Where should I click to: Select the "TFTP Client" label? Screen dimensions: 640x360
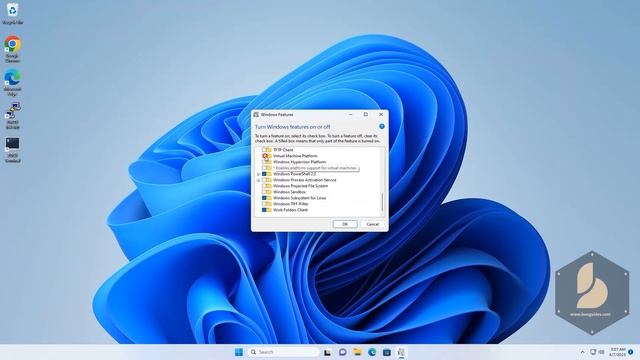pos(283,150)
